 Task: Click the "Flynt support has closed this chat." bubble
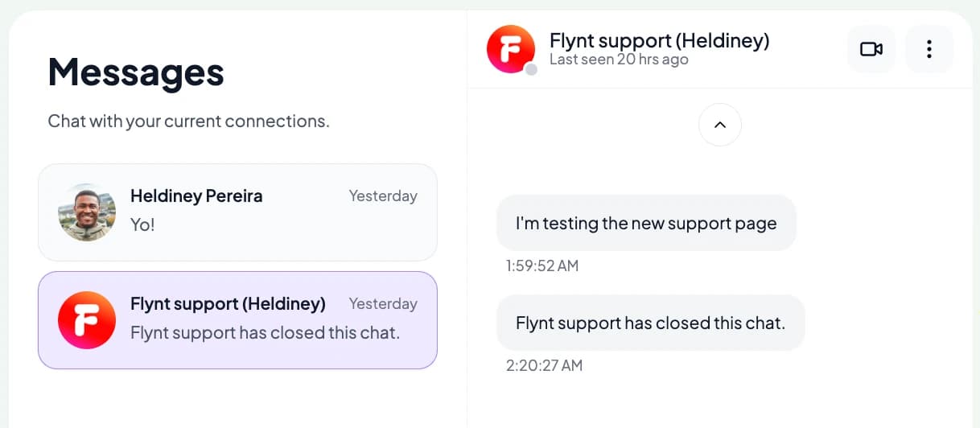tap(650, 323)
